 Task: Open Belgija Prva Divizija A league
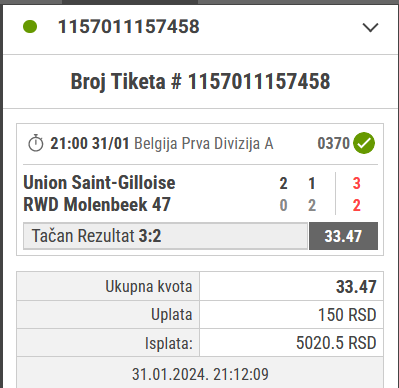pyautogui.click(x=204, y=144)
